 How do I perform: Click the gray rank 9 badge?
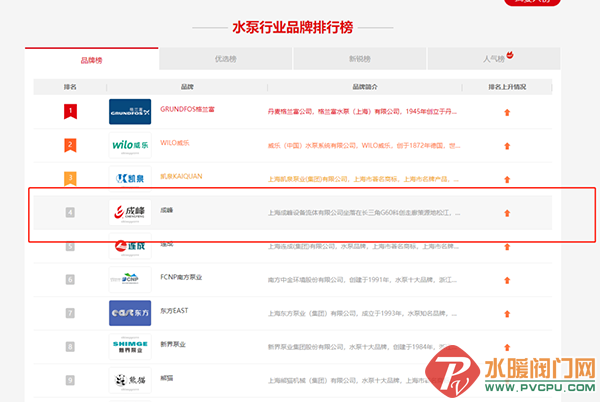pyautogui.click(x=70, y=380)
